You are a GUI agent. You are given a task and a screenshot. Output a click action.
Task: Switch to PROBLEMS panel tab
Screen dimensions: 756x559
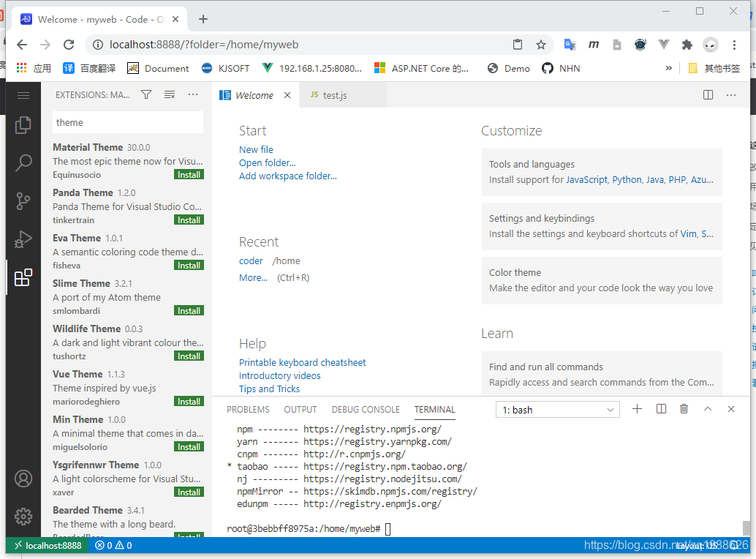click(248, 410)
